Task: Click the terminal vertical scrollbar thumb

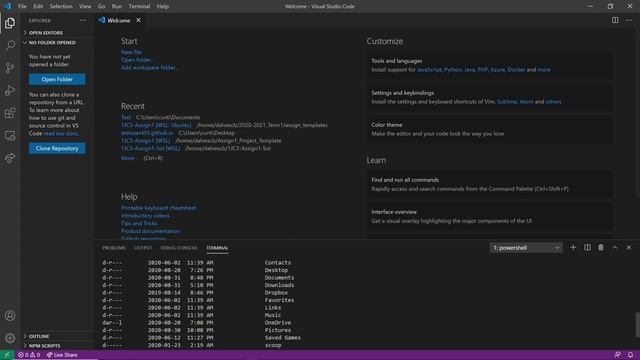Action: coord(637,324)
